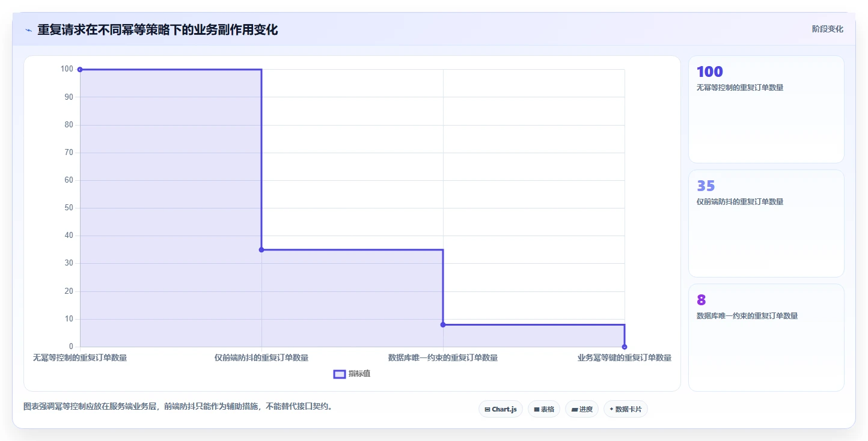This screenshot has width=868, height=441.
Task: Click the x-axis label 无幂等控制的重复订单数量
Action: click(x=80, y=357)
